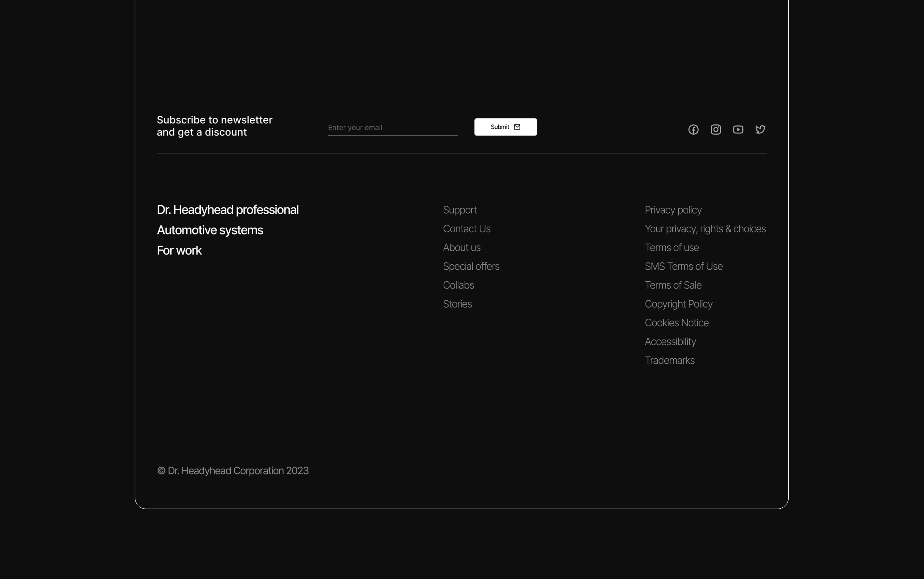Open the Facebook social icon
Image resolution: width=924 pixels, height=579 pixels.
pyautogui.click(x=693, y=129)
